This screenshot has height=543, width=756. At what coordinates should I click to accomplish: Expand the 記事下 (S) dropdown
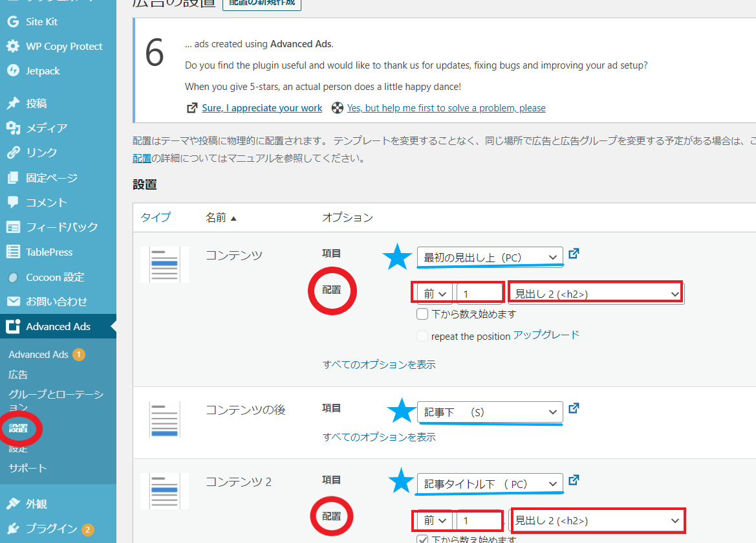(x=490, y=412)
